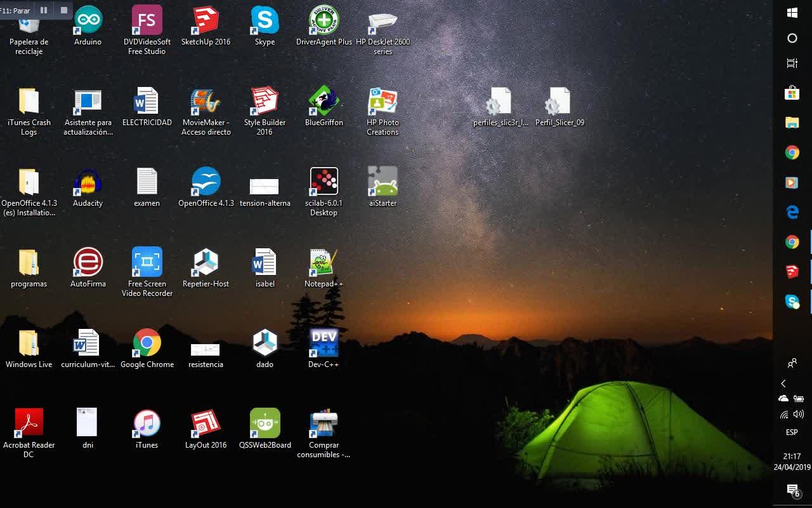Select the Dev-C++ shortcut
The image size is (812, 508).
click(324, 349)
